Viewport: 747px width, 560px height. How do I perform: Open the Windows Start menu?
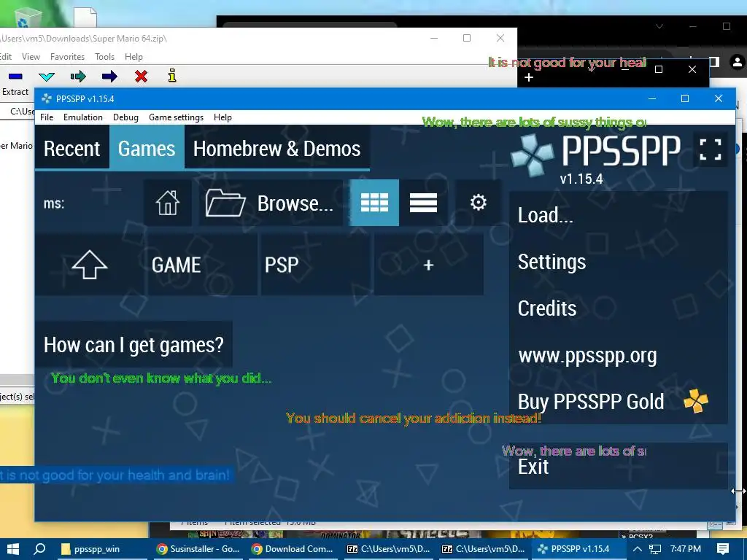coord(13,549)
